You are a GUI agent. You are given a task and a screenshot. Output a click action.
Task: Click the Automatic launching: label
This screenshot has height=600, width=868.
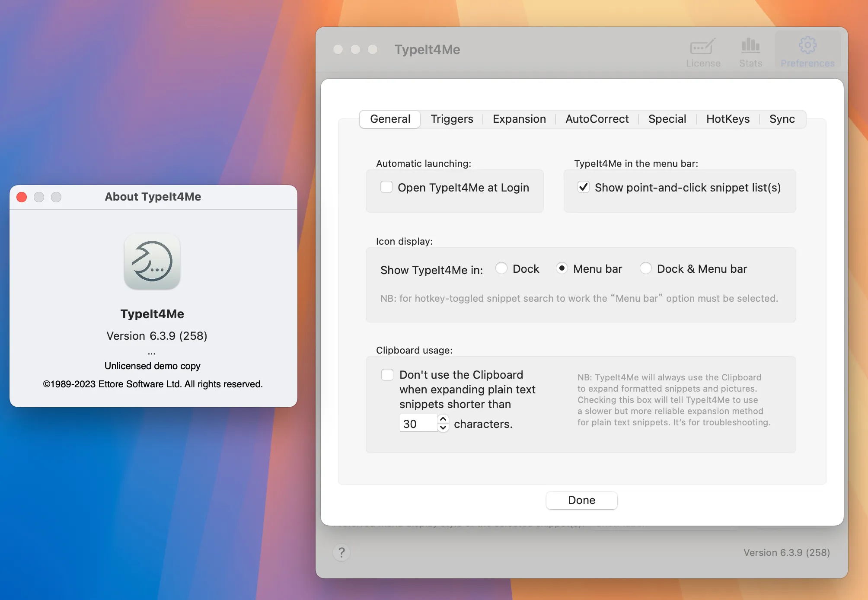424,163
